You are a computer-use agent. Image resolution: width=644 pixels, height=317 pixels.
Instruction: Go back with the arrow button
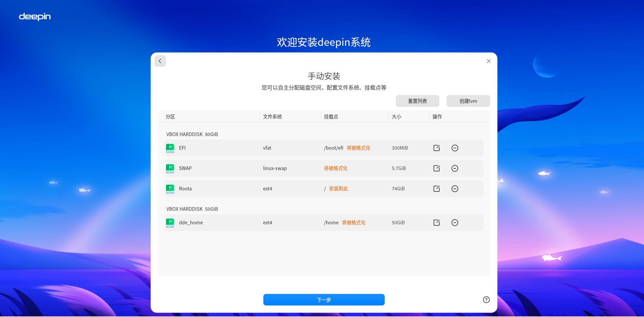160,61
